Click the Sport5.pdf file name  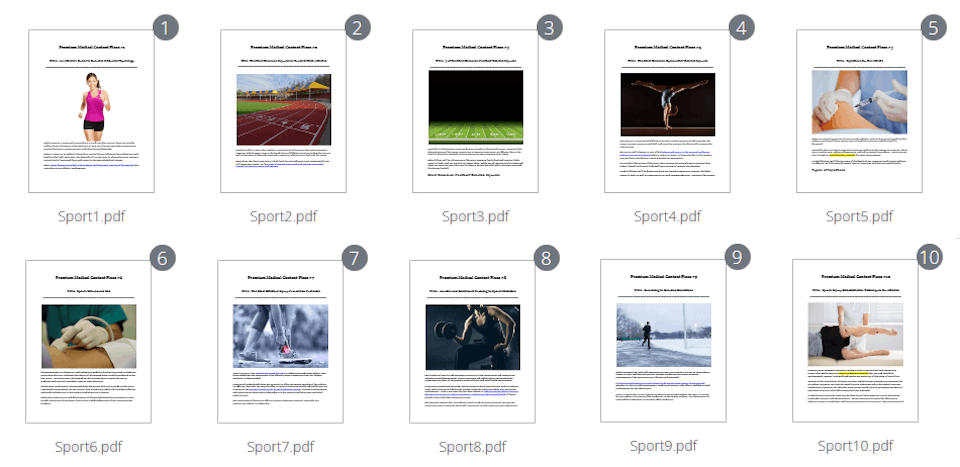[x=859, y=216]
